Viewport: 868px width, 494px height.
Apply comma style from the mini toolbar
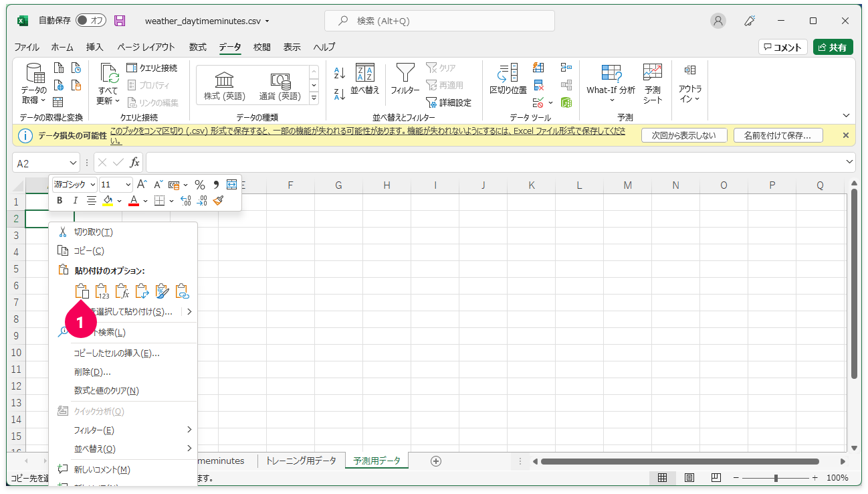point(216,184)
